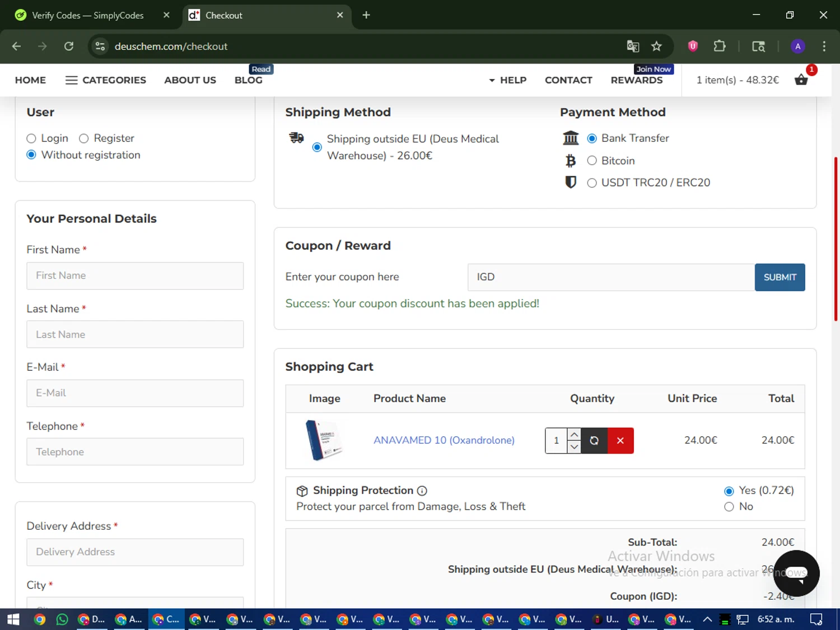Viewport: 840px width, 630px height.
Task: Open the Windows Start menu
Action: click(13, 619)
